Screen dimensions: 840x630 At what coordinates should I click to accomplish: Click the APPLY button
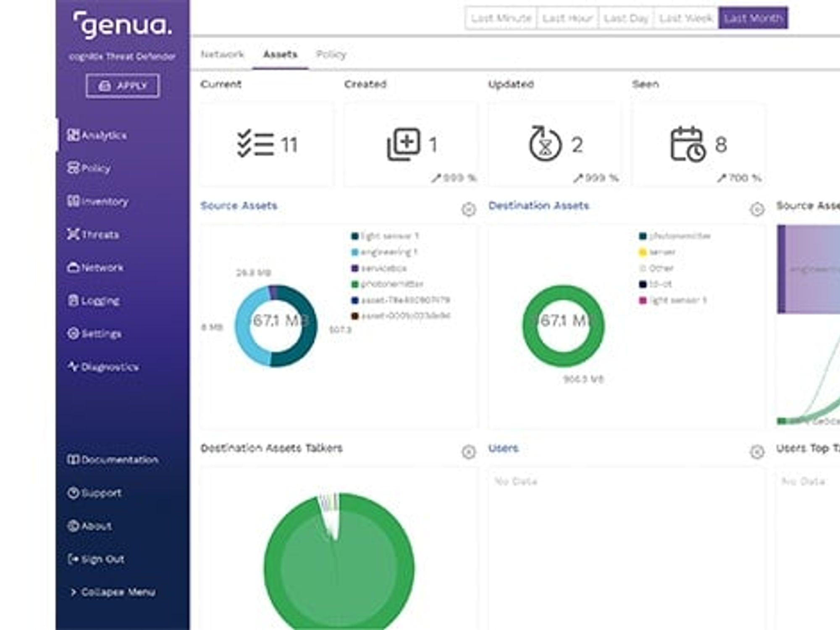pyautogui.click(x=123, y=86)
